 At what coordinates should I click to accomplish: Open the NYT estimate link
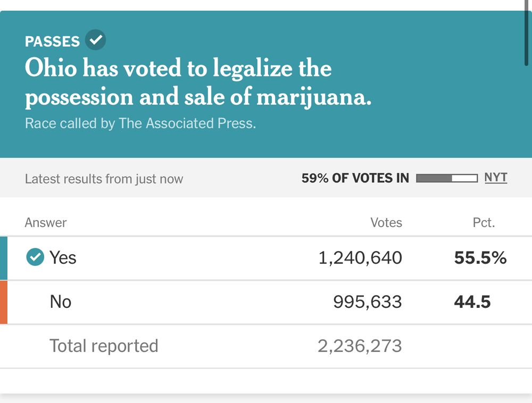coord(495,178)
